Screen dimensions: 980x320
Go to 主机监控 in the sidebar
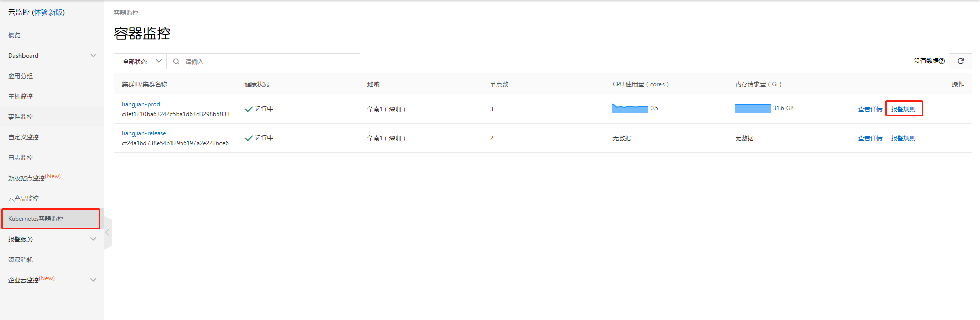[20, 96]
